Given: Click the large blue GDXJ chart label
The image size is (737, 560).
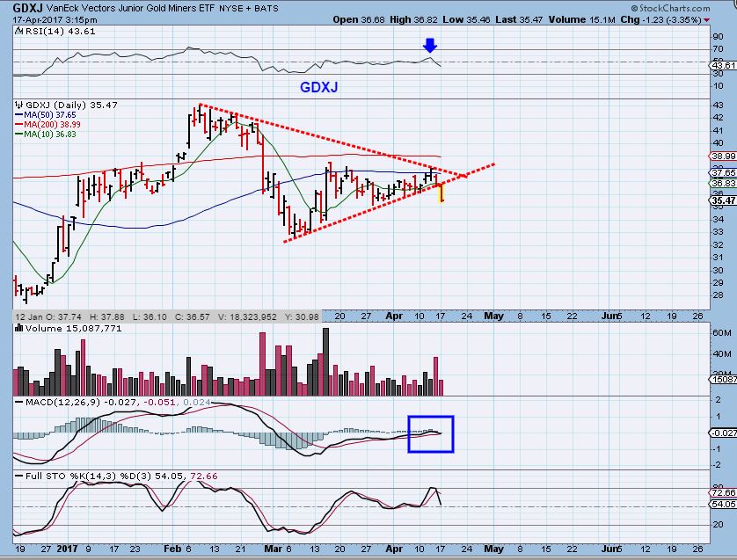Looking at the screenshot, I should point(318,87).
